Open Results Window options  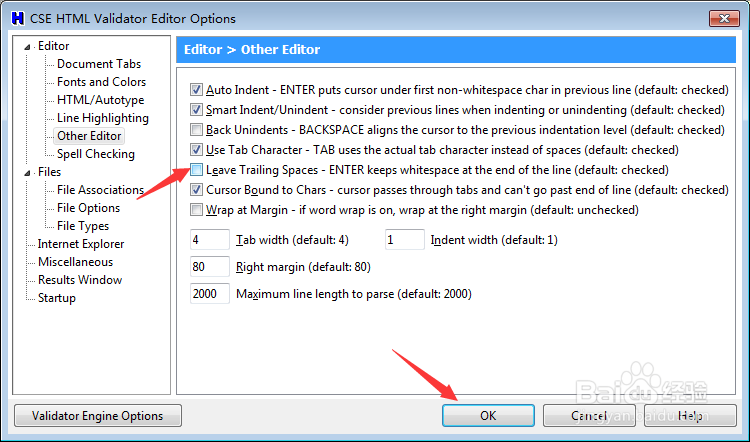click(80, 280)
